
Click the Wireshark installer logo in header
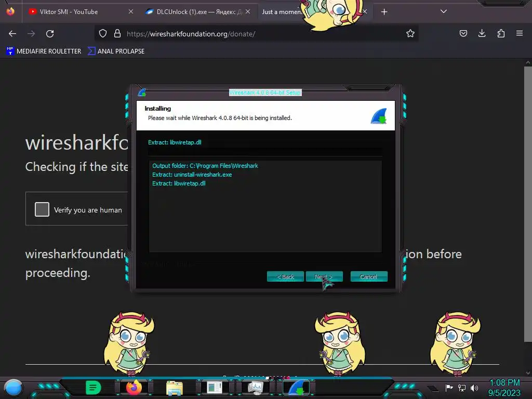(379, 116)
